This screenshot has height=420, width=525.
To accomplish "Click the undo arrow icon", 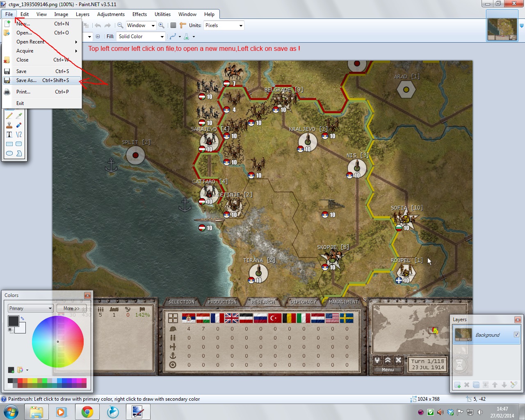I will click(98, 25).
